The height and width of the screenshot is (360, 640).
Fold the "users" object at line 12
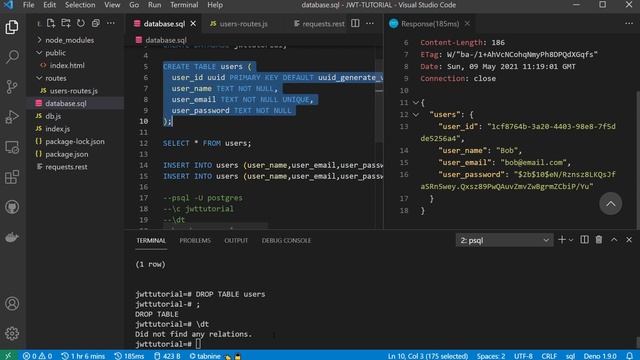[416, 115]
